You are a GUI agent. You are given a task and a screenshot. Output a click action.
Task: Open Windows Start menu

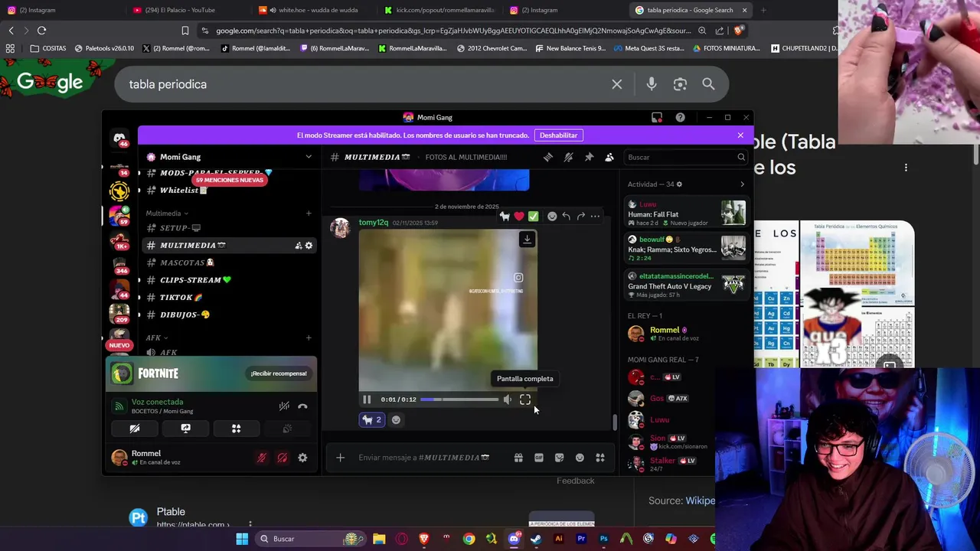point(242,539)
